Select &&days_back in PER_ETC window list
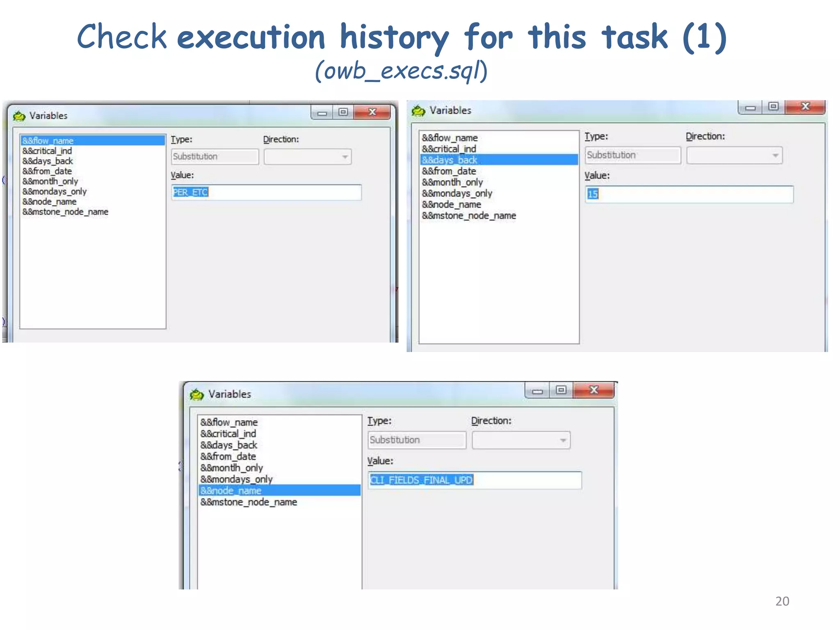This screenshot has height=630, width=840. tap(48, 161)
